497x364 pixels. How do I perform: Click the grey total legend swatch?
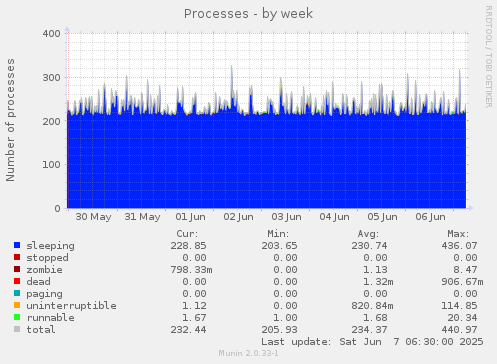click(17, 329)
